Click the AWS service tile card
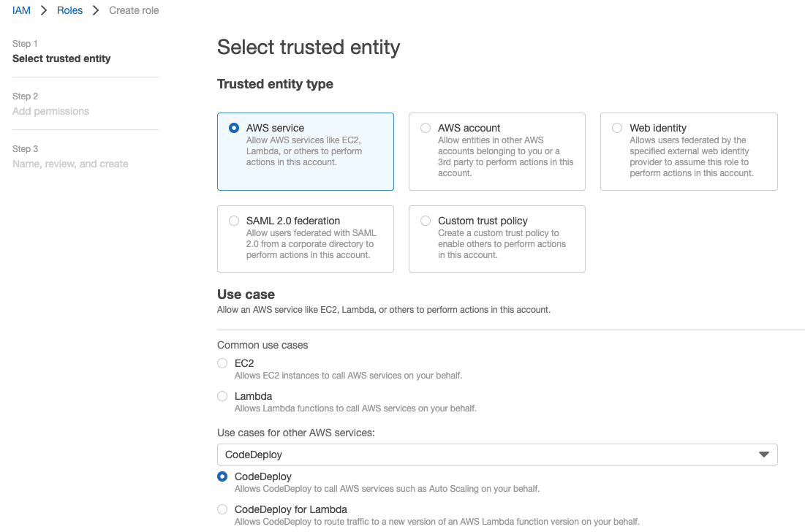 [x=306, y=151]
